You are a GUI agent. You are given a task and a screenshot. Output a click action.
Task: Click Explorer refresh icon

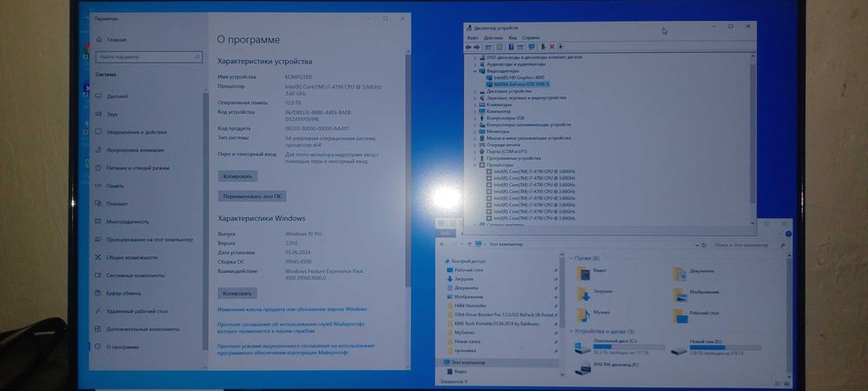coord(704,244)
